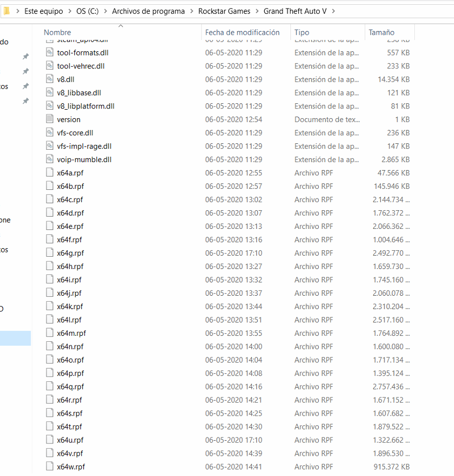Select the icon beside x64k.rpf
Image resolution: width=454 pixels, height=476 pixels.
click(50, 306)
